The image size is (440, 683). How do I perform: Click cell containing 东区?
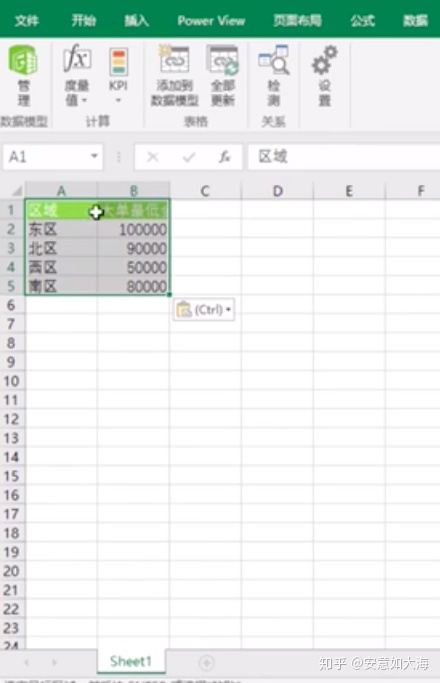[x=61, y=229]
